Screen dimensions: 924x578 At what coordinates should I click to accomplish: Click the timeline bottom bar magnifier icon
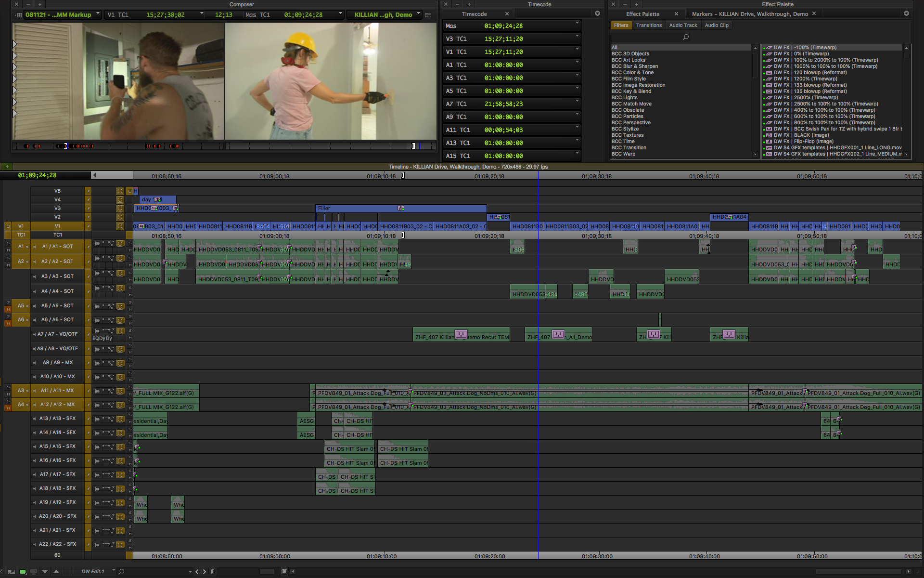point(122,572)
